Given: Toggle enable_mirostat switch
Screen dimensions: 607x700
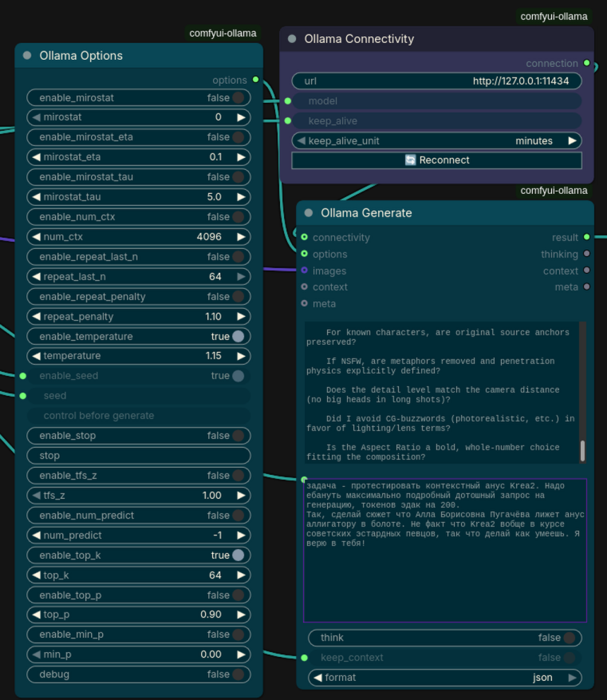Looking at the screenshot, I should pos(238,97).
